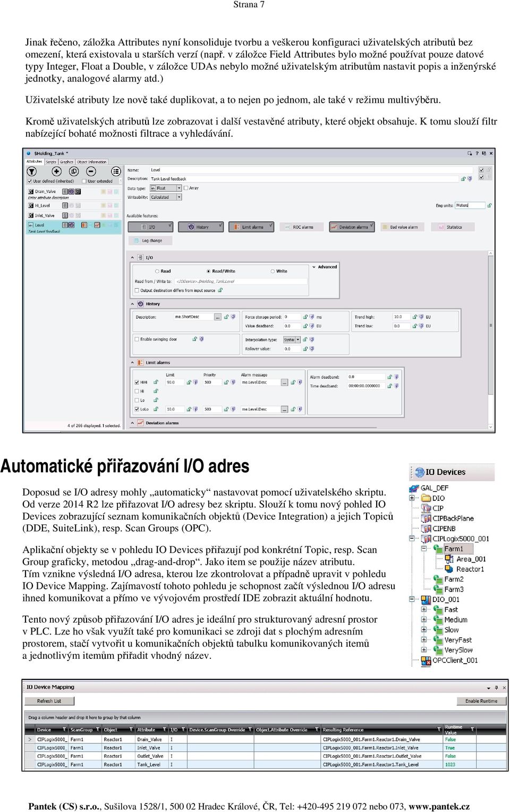Screen dimensions: 510x812
Task: Open the attribute list view icon
Action: point(116,171)
